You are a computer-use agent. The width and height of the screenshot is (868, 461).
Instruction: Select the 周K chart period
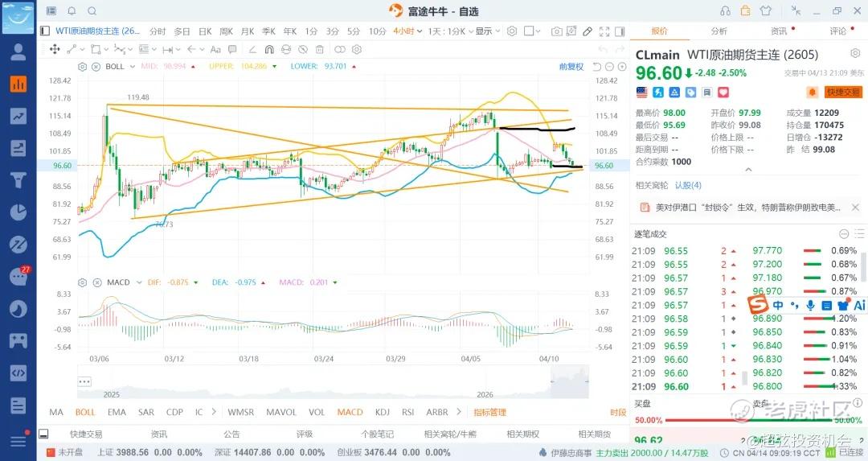coord(227,31)
